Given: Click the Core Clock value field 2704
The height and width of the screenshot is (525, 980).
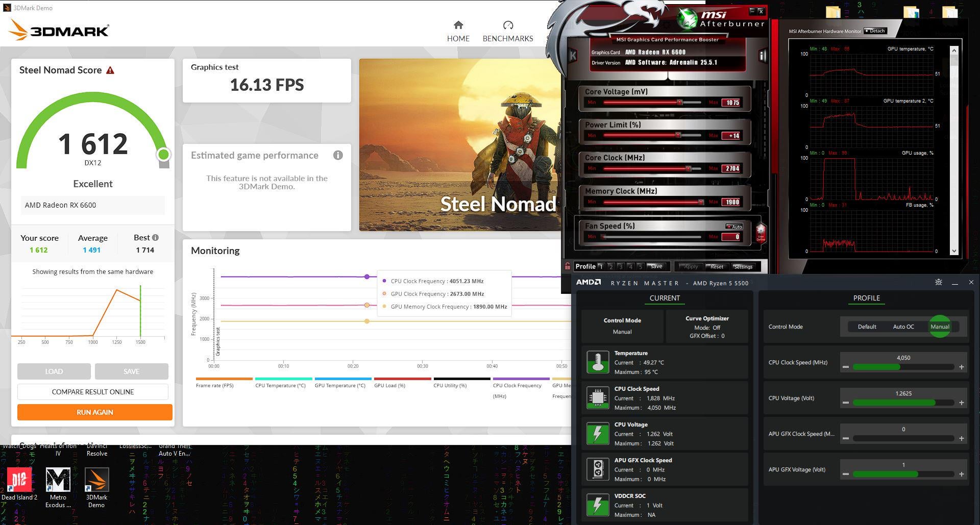Looking at the screenshot, I should pos(731,168).
